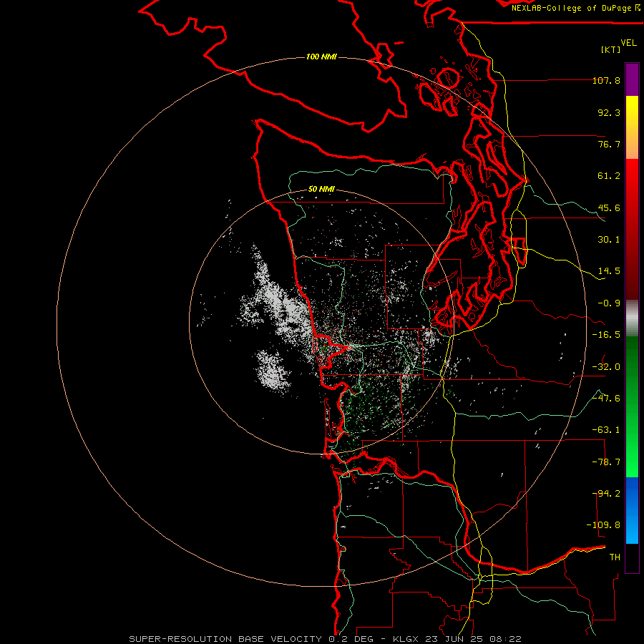644x644 pixels.
Task: Click the 100 NMI range ring label
Action: [x=321, y=57]
